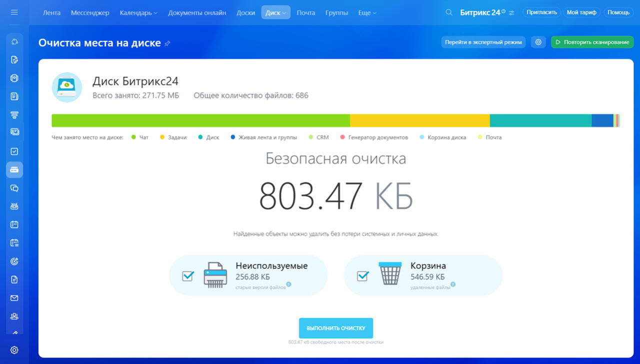Open the sidebar target goal icon
The image size is (640, 364).
(14, 261)
